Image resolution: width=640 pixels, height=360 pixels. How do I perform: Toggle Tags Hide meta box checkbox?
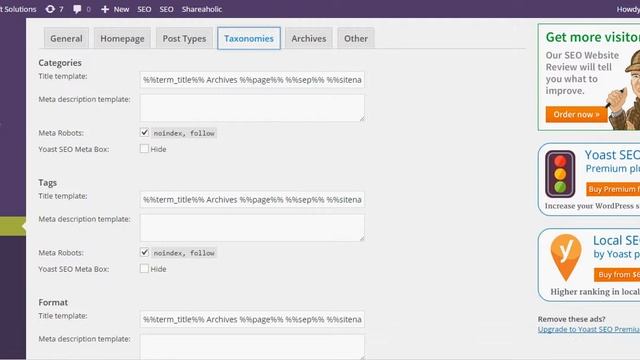[144, 269]
